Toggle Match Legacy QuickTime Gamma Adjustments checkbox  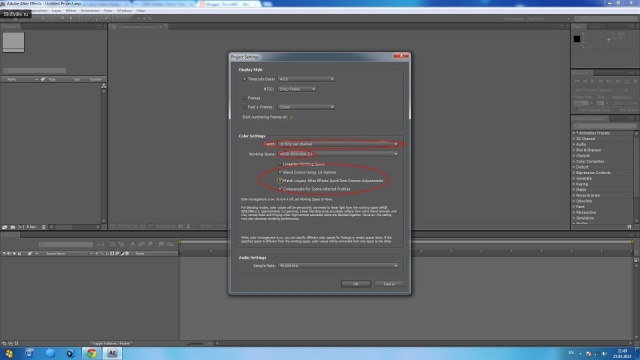tap(280, 180)
